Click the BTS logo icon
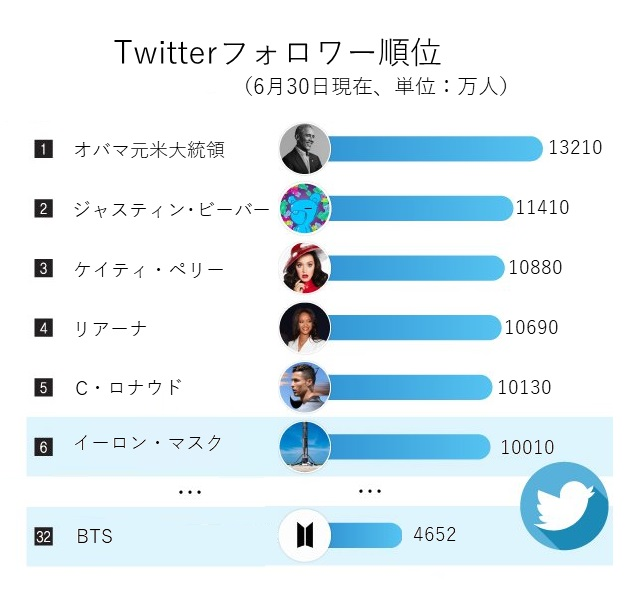This screenshot has height=600, width=642. [305, 535]
